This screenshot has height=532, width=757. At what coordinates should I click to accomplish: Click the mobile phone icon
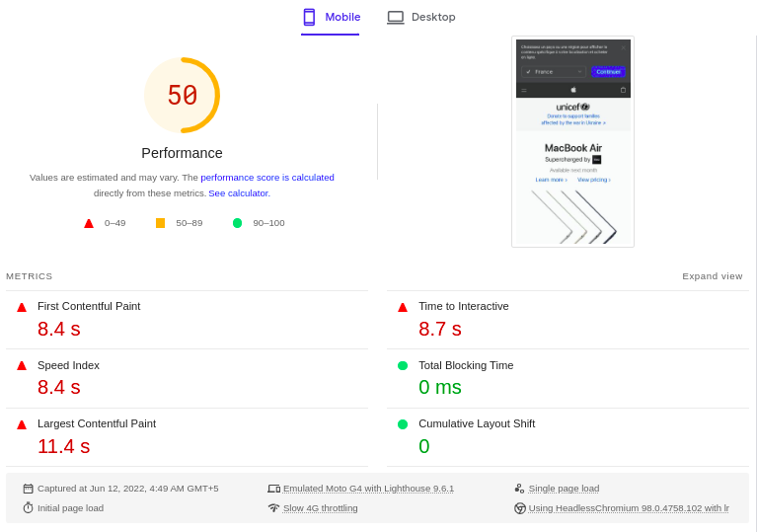click(309, 17)
